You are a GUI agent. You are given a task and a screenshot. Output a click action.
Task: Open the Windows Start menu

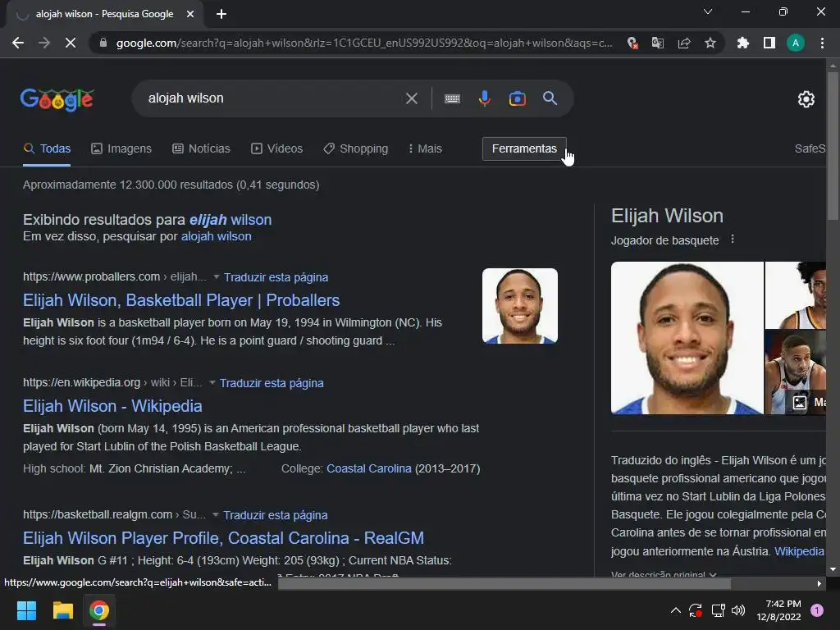coord(26,610)
